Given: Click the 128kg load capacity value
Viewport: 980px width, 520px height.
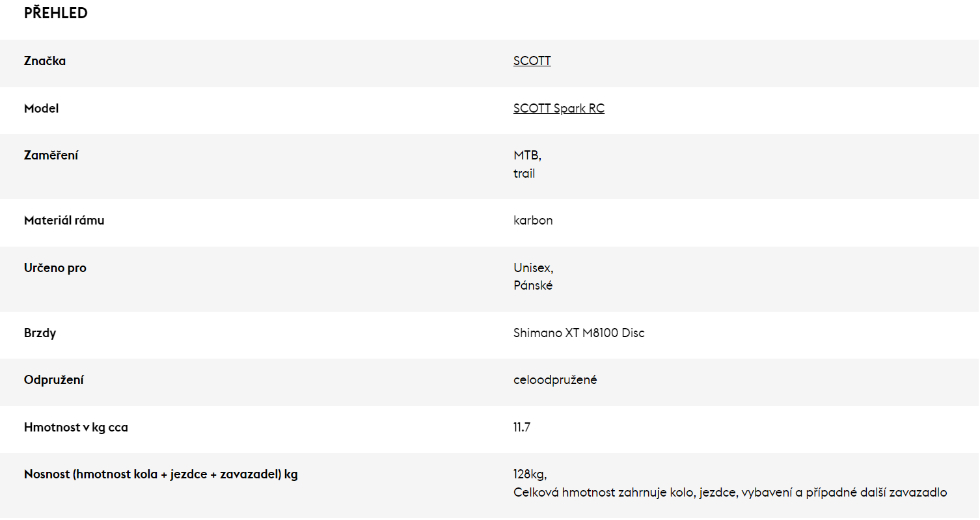Looking at the screenshot, I should 534,474.
